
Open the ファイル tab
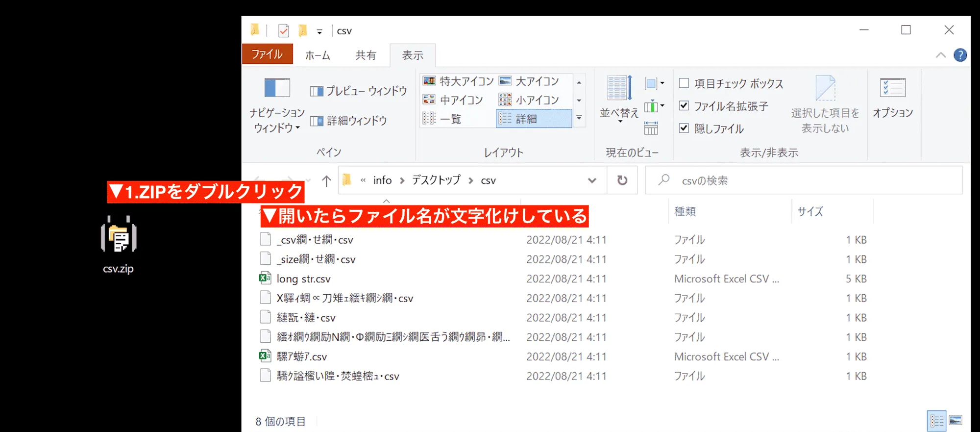point(267,54)
